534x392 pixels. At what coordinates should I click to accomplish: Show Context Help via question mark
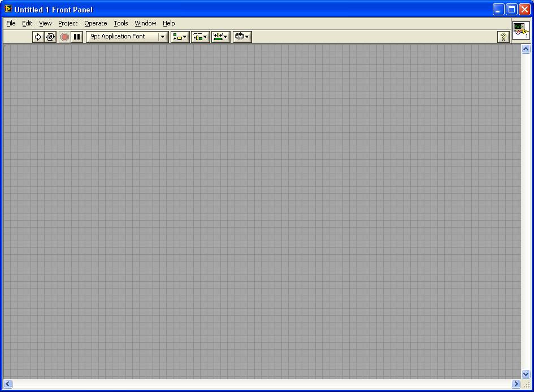(503, 37)
